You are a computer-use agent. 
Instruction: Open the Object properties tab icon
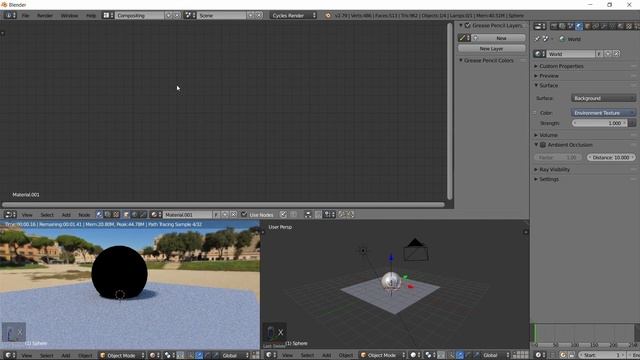point(588,26)
